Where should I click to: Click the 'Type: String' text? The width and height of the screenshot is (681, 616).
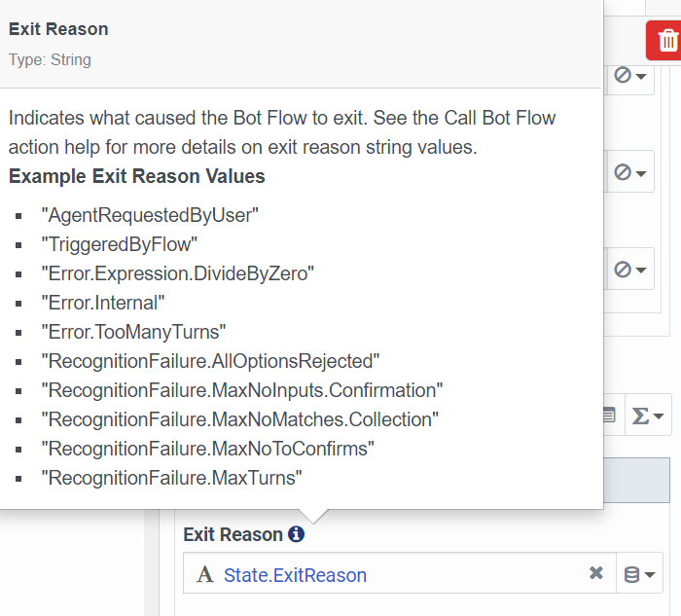(x=50, y=60)
